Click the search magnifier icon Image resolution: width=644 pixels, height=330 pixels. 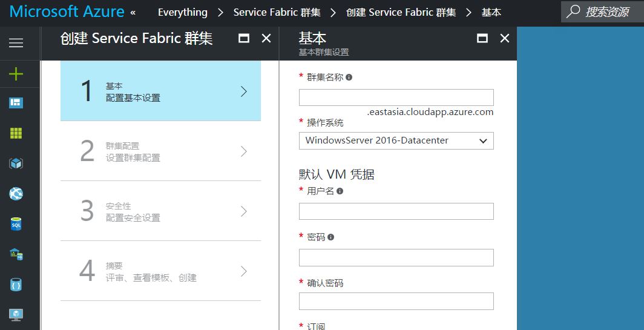coord(573,12)
